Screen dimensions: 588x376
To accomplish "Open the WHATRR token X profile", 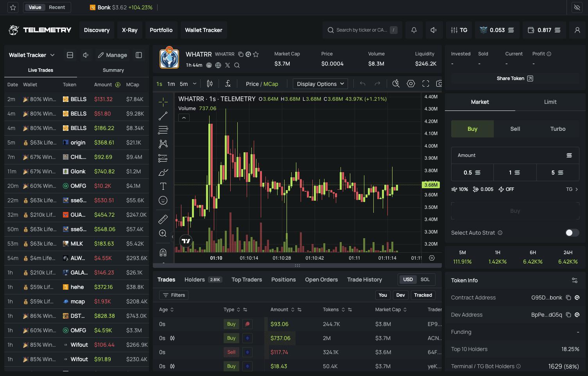I will 228,65.
